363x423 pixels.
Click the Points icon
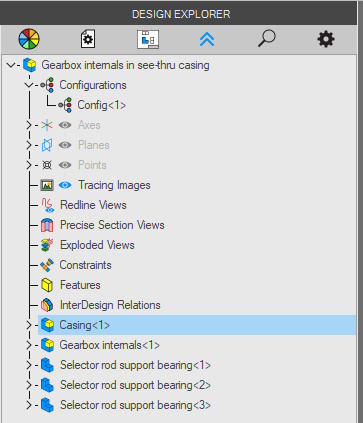(47, 165)
